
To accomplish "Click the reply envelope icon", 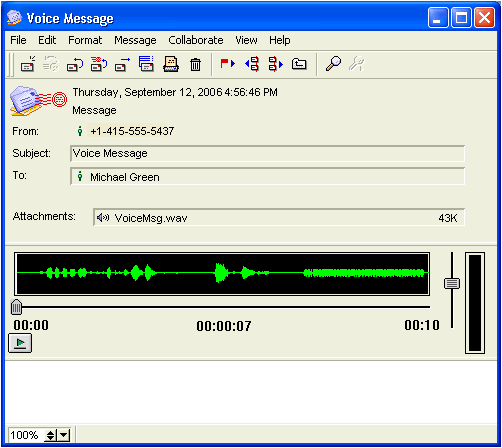I will pos(75,64).
